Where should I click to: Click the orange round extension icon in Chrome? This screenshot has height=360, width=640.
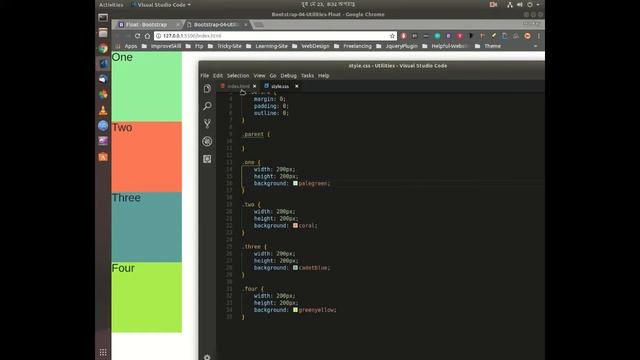tap(527, 36)
